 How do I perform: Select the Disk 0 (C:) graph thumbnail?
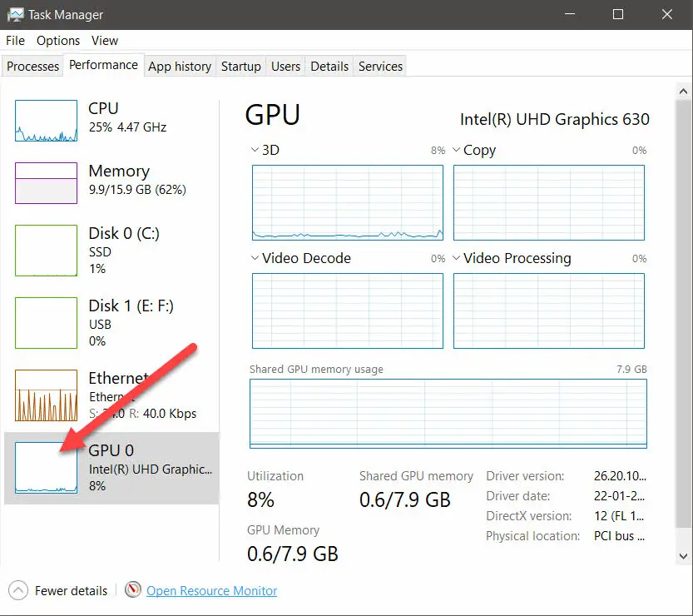tap(46, 251)
